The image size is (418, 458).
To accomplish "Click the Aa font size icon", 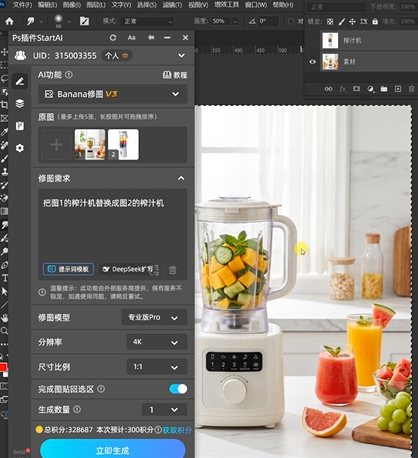I will [132, 38].
